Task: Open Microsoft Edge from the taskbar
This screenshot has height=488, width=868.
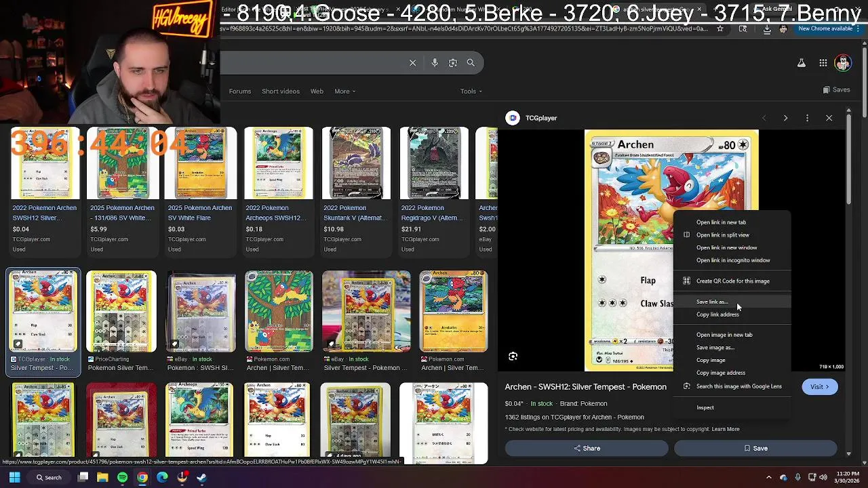Action: click(162, 477)
